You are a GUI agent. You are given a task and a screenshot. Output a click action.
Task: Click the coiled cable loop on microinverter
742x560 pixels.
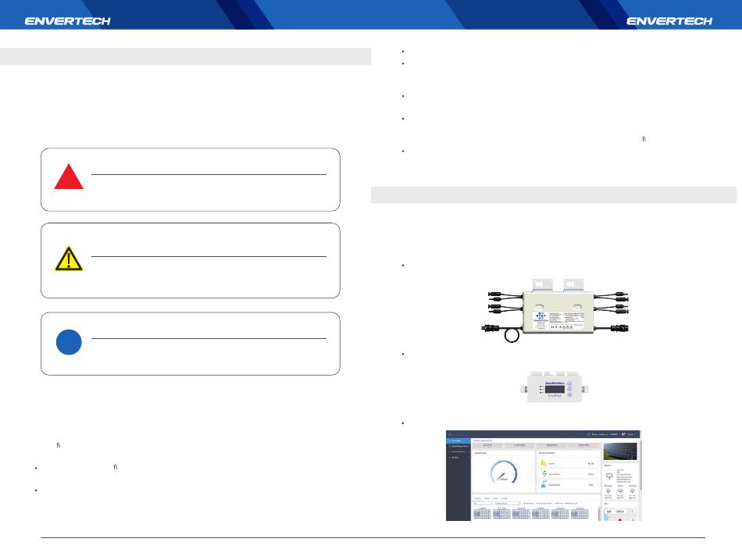click(x=512, y=336)
